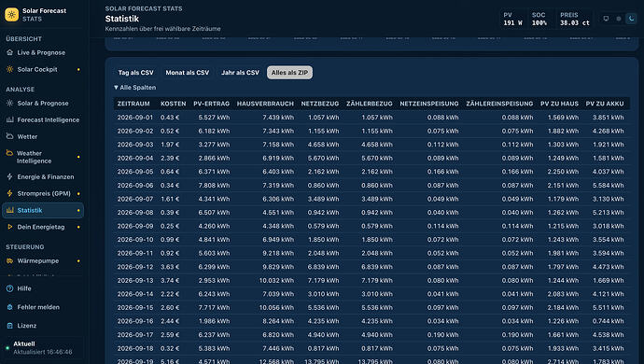Click the Hilfe question mark icon
Screen dimensions: 644x364
tap(10, 288)
